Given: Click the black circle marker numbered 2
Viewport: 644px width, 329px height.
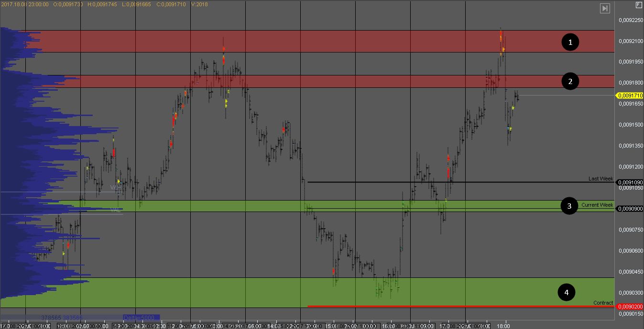Looking at the screenshot, I should pyautogui.click(x=569, y=82).
